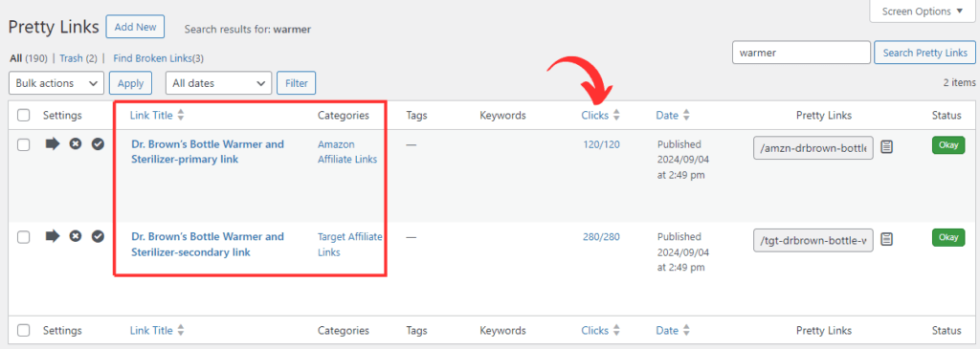980x349 pixels.
Task: Select the secondary link row checkbox
Action: click(x=24, y=236)
